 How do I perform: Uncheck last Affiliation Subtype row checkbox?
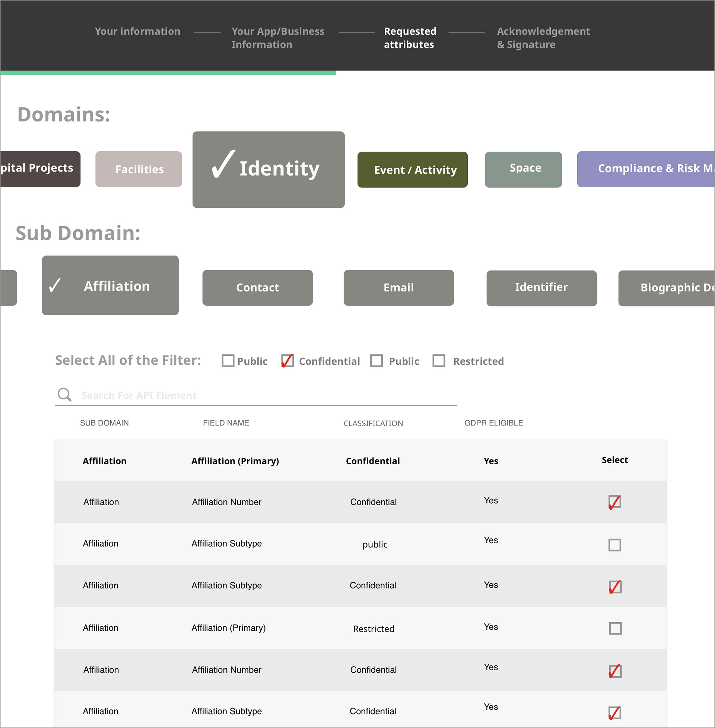click(x=615, y=713)
